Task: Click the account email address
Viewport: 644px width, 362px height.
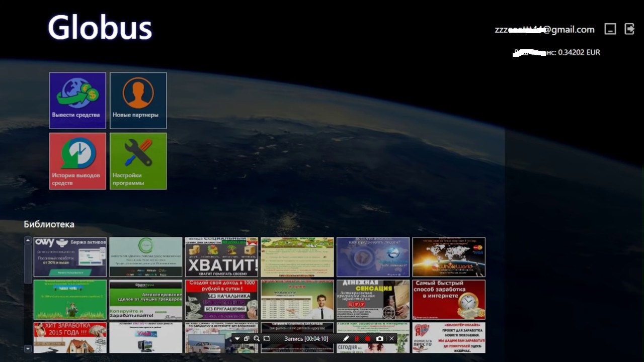Action: pyautogui.click(x=544, y=30)
